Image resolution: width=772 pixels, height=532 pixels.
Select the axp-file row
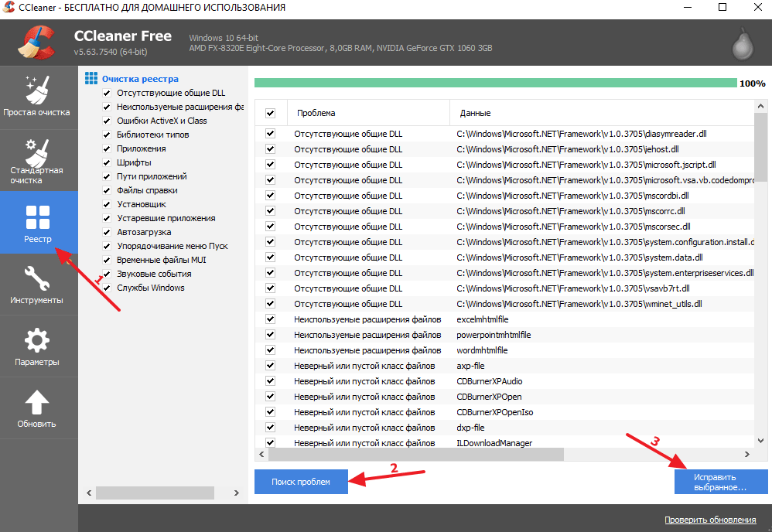504,366
